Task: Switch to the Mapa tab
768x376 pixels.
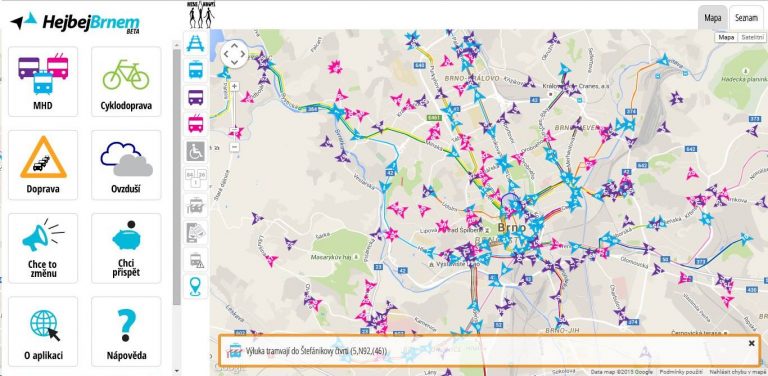Action: pyautogui.click(x=713, y=18)
